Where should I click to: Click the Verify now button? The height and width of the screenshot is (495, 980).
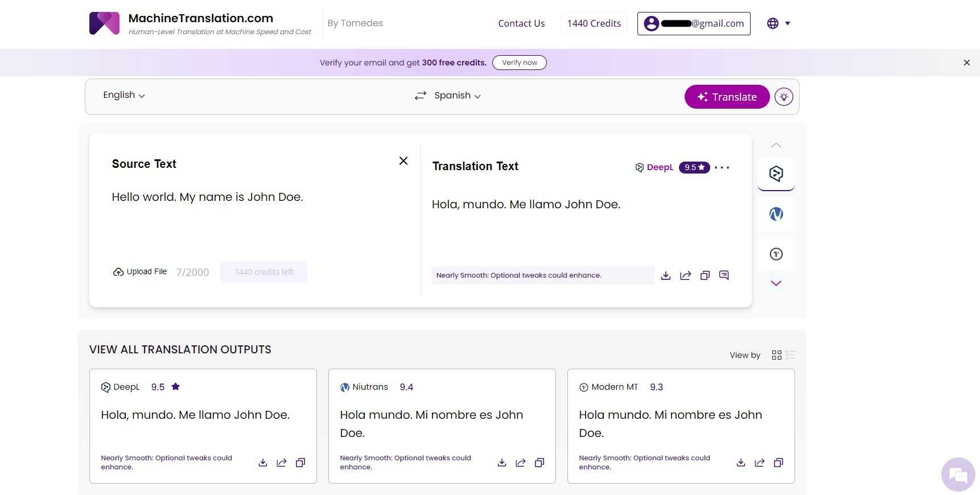tap(519, 63)
